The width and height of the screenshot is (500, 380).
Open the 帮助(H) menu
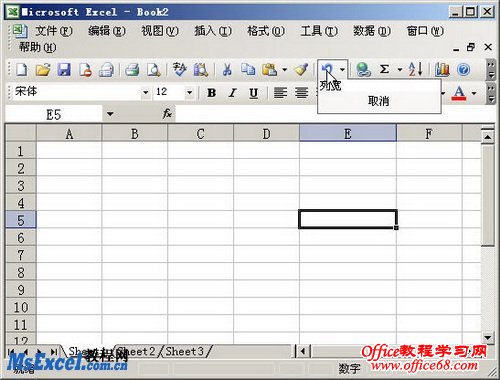(37, 47)
